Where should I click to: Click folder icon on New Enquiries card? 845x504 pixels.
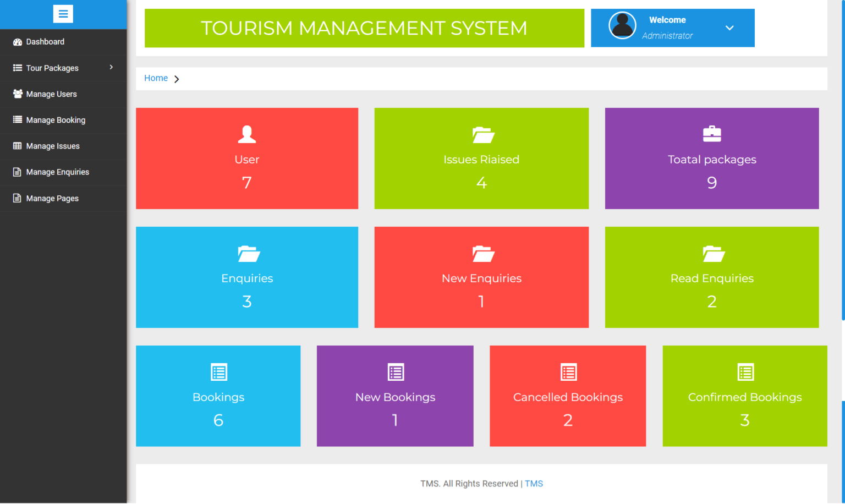click(x=483, y=254)
